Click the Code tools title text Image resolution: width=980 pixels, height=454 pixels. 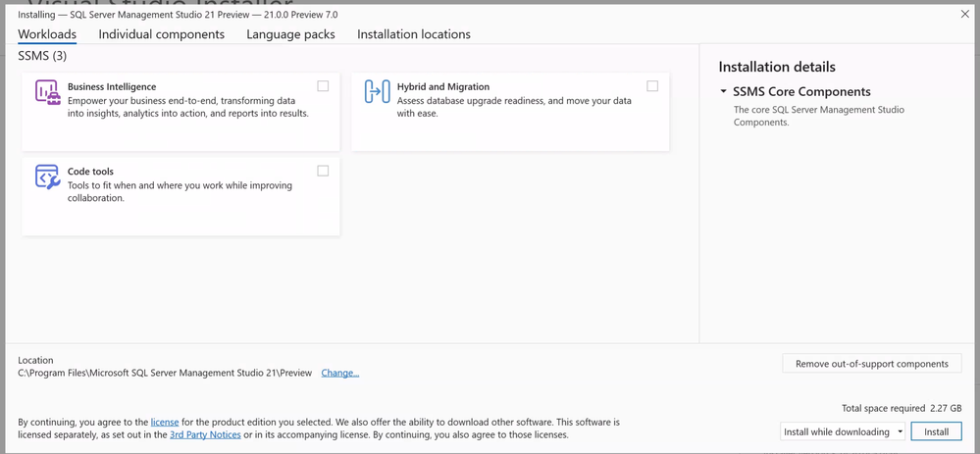pyautogui.click(x=90, y=172)
